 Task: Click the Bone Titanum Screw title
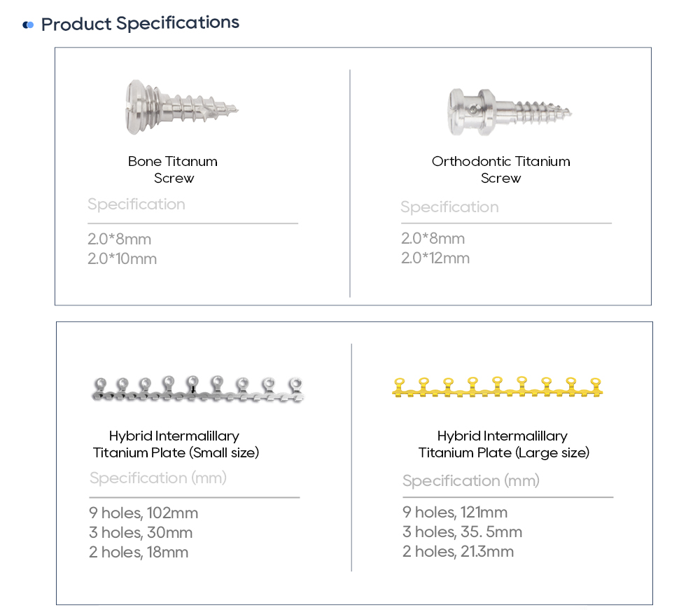click(173, 169)
